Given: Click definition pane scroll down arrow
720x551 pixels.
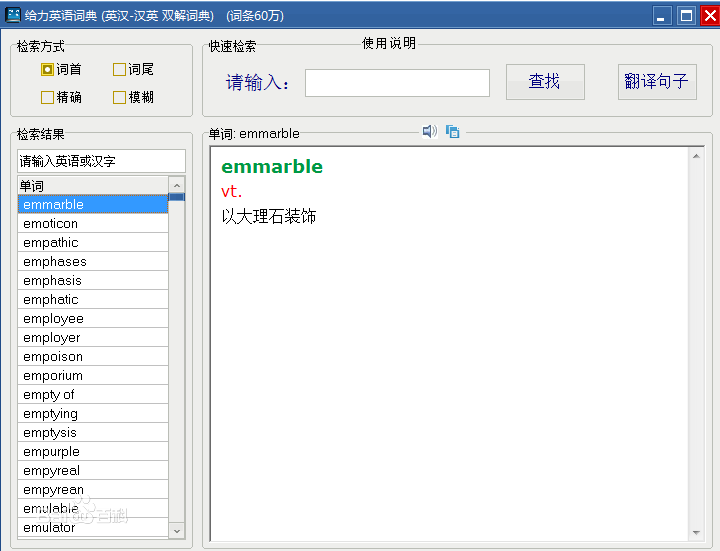Looking at the screenshot, I should pos(697,533).
